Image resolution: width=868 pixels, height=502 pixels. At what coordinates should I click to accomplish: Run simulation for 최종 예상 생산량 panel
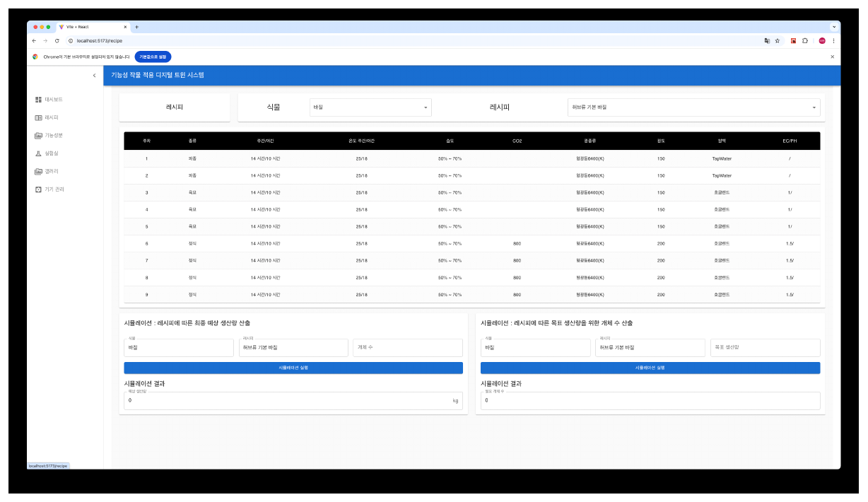tap(293, 368)
